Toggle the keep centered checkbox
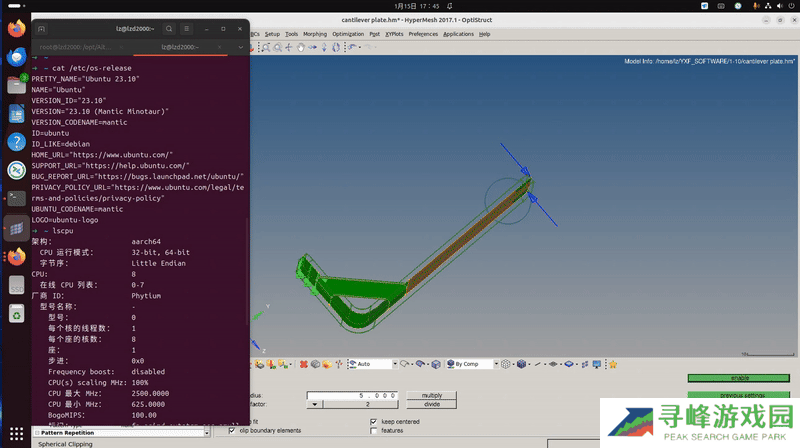 (373, 422)
